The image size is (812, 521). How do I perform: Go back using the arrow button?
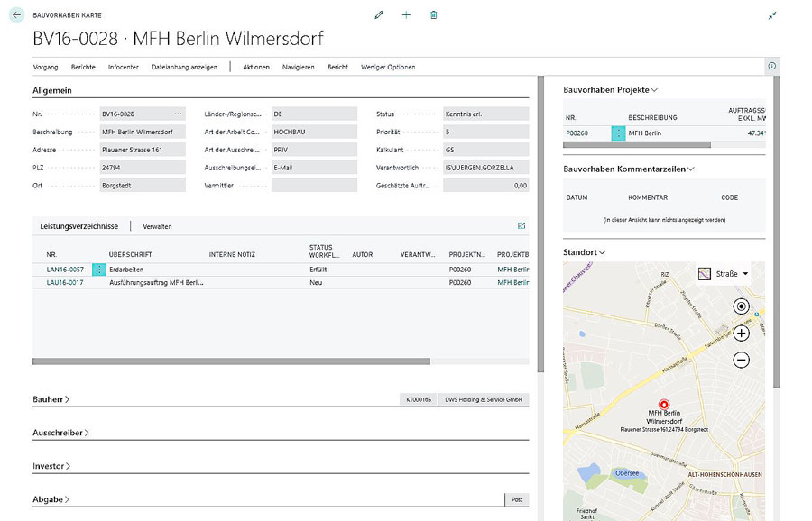(16, 15)
